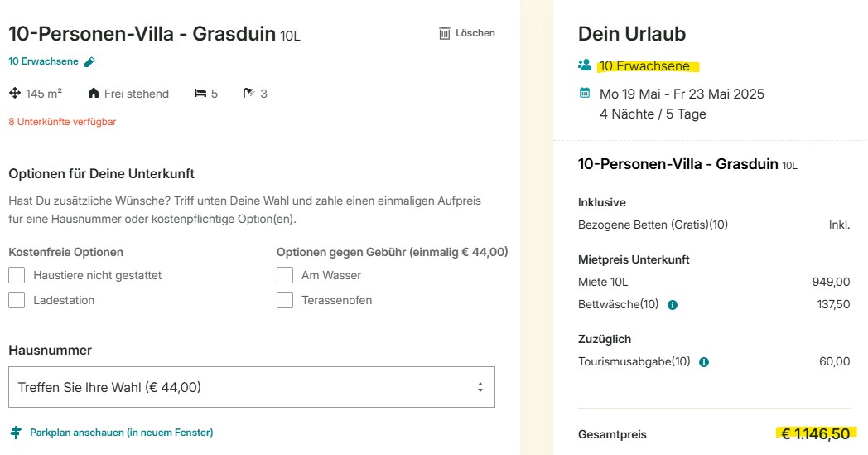Click the pencil edit icon beside 10 Erwachsene
The image size is (868, 455).
(x=89, y=62)
